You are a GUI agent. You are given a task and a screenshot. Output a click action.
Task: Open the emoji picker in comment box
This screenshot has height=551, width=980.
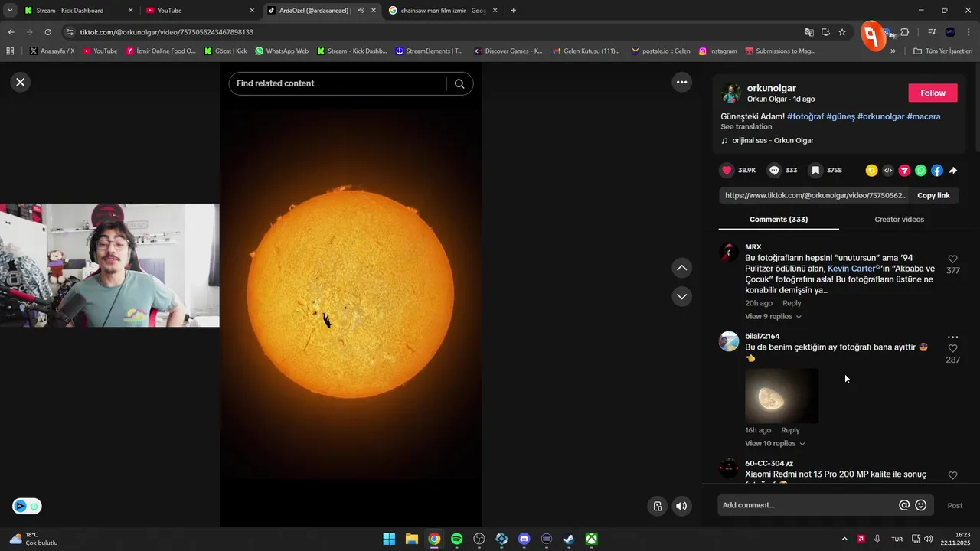point(921,505)
